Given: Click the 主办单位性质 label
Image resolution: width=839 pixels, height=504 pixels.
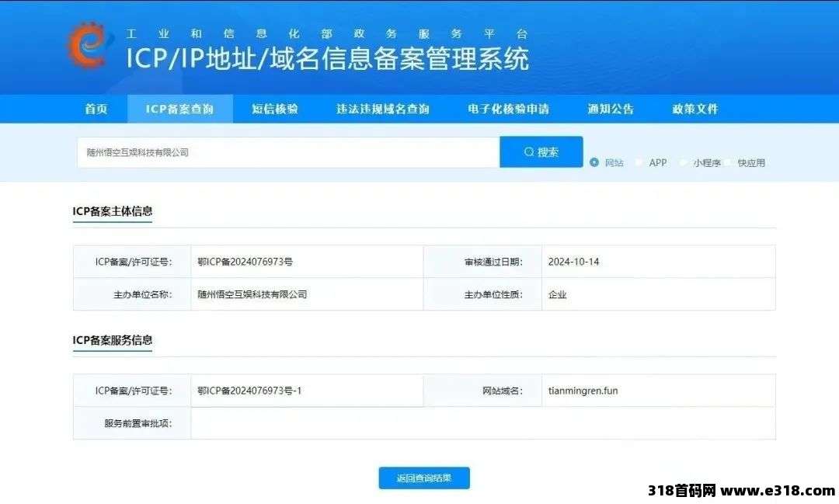Looking at the screenshot, I should pyautogui.click(x=493, y=294).
